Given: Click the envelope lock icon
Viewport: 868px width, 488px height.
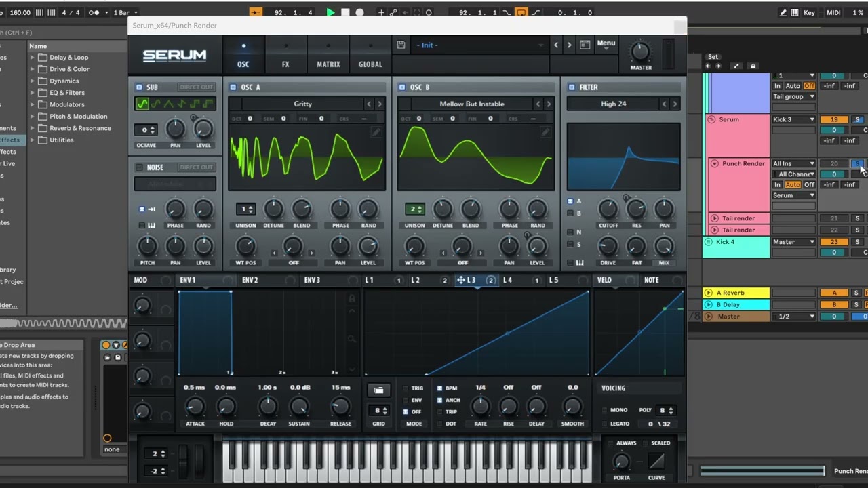Looking at the screenshot, I should 351,298.
